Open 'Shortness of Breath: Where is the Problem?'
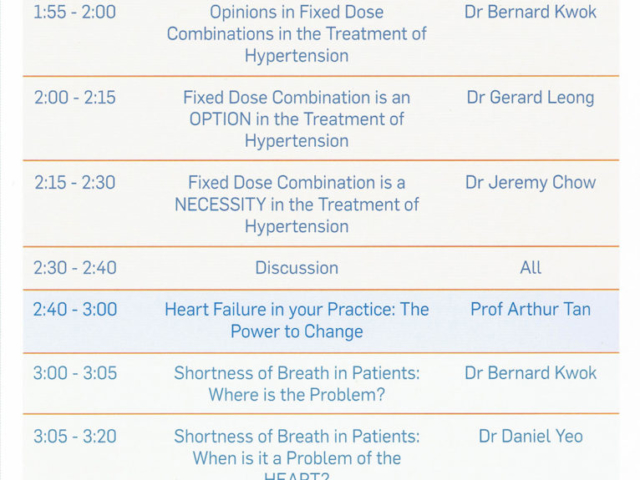The width and height of the screenshot is (640, 480). [297, 384]
